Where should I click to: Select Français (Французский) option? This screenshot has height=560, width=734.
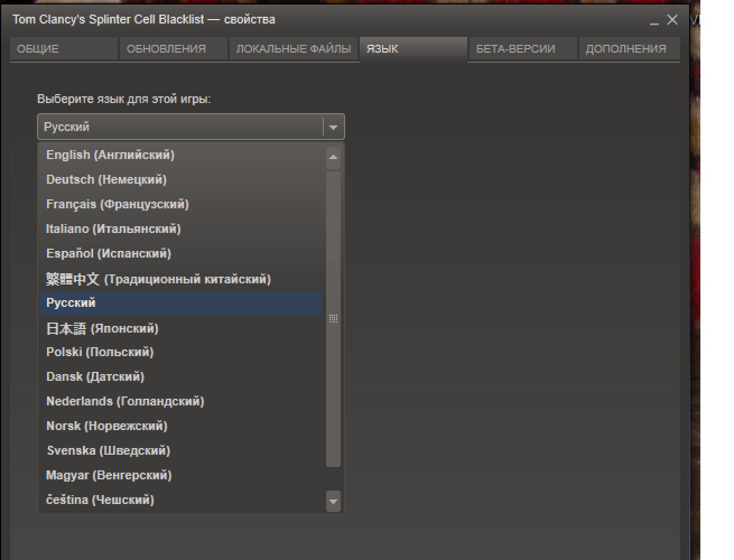pos(180,204)
